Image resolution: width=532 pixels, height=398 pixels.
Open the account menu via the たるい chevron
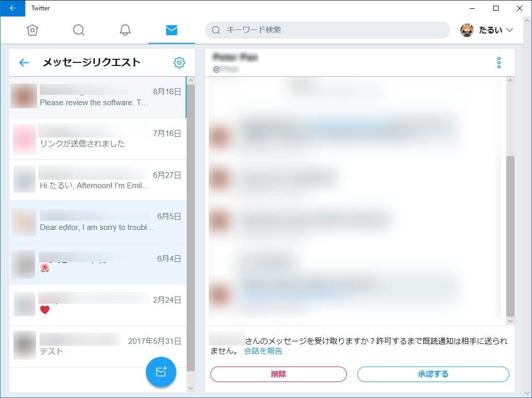pos(509,30)
